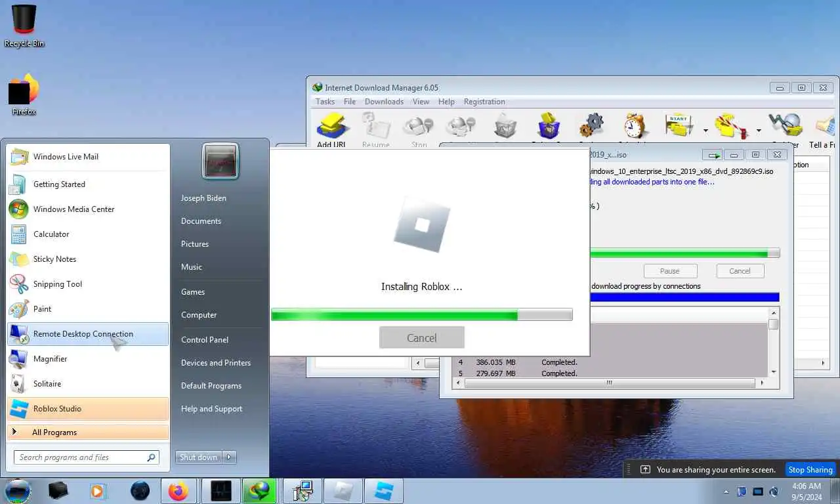
Task: Click the Stop Sharing button
Action: (810, 469)
